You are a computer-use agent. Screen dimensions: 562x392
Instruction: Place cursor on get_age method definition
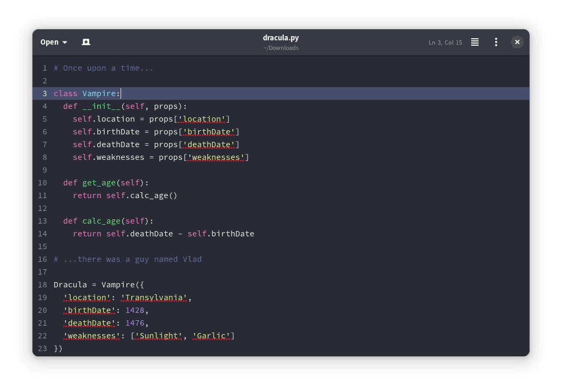point(99,182)
